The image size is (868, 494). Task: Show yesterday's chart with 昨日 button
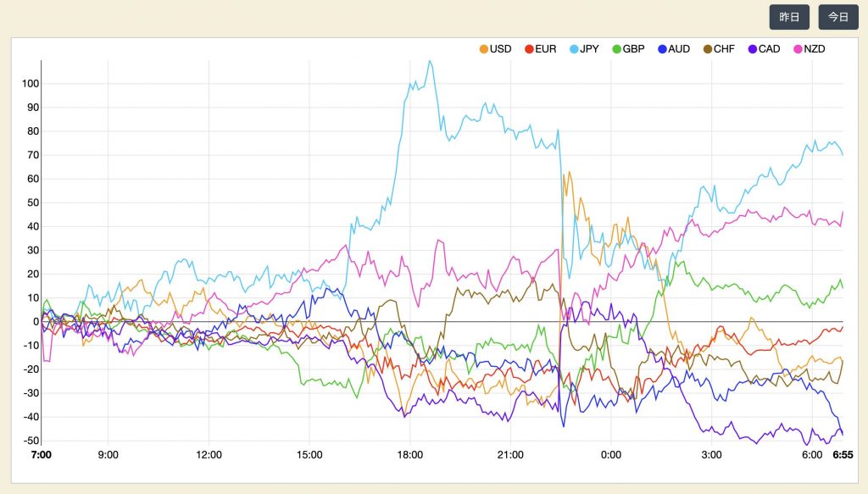pos(789,17)
